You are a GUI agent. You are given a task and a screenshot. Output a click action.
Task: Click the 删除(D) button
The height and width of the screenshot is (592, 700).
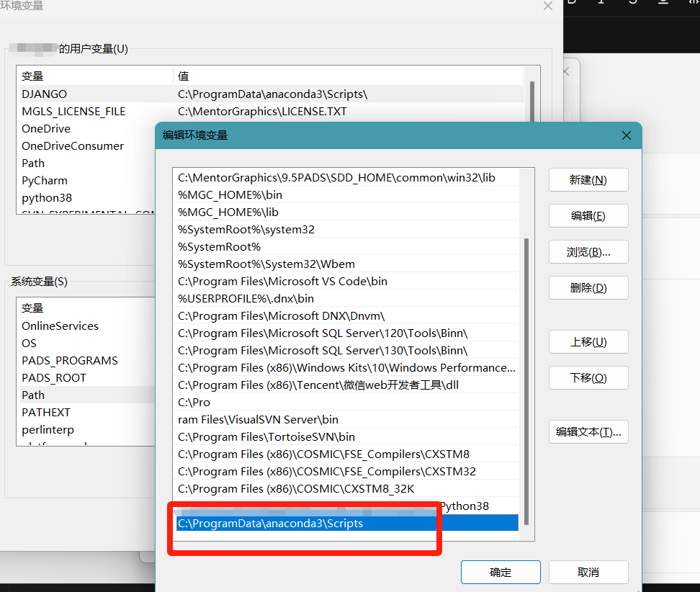[588, 287]
